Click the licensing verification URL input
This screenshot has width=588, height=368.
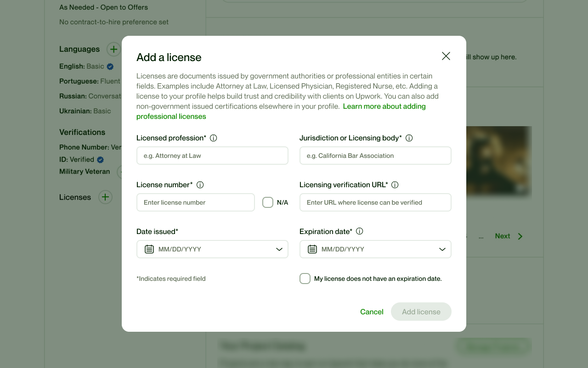click(x=375, y=202)
